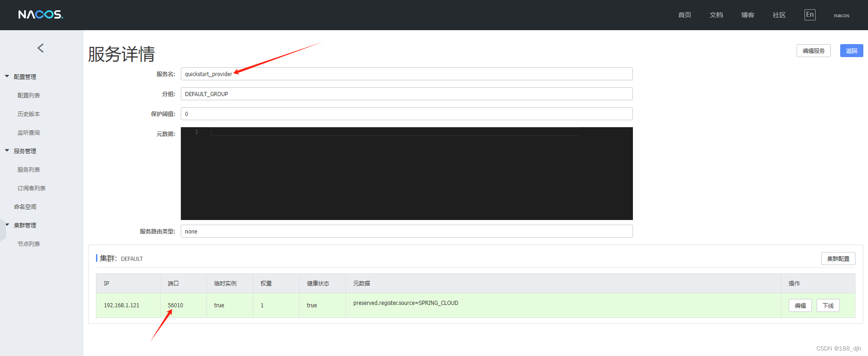The image size is (868, 356).
Task: Click the 服务路由类型 field showing none
Action: coord(407,231)
